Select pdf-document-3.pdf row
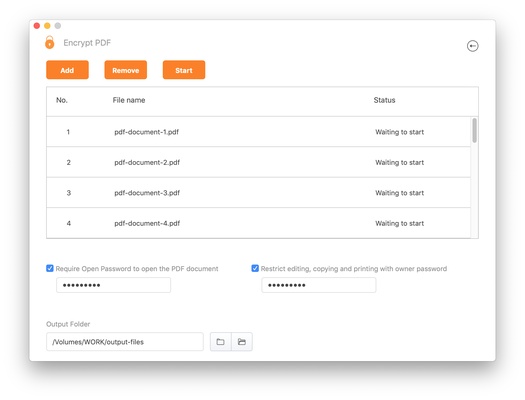The image size is (525, 400). (x=258, y=193)
